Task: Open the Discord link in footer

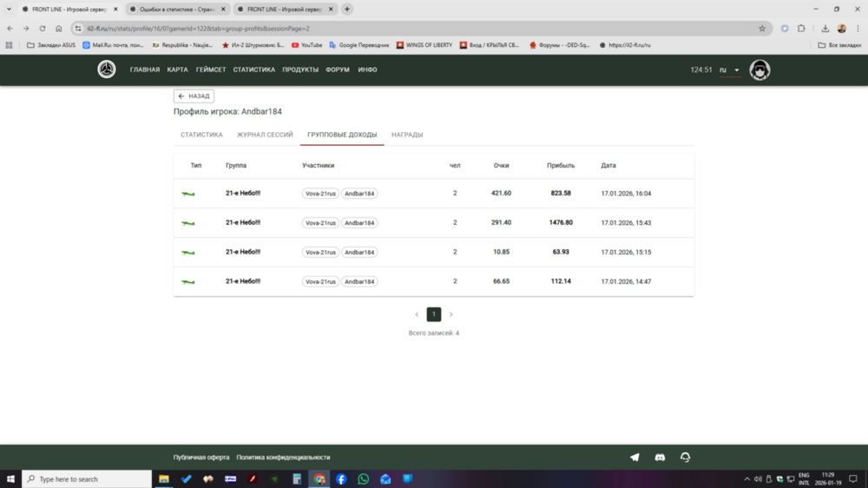Action: pyautogui.click(x=660, y=457)
